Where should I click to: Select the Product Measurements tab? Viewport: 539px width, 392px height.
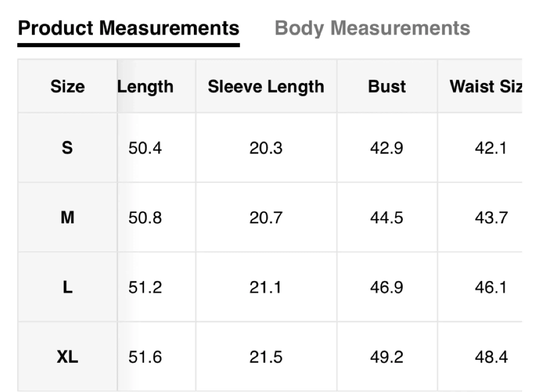click(x=128, y=28)
